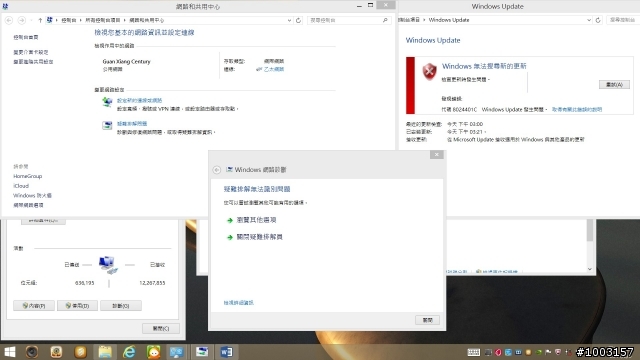Expand the Network Center address bar dropdown

tap(289, 20)
